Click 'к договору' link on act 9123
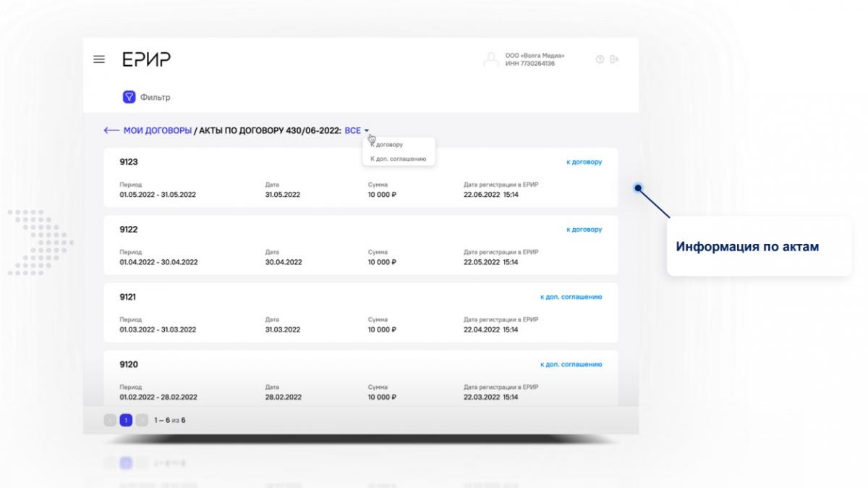This screenshot has width=868, height=488. coord(584,162)
